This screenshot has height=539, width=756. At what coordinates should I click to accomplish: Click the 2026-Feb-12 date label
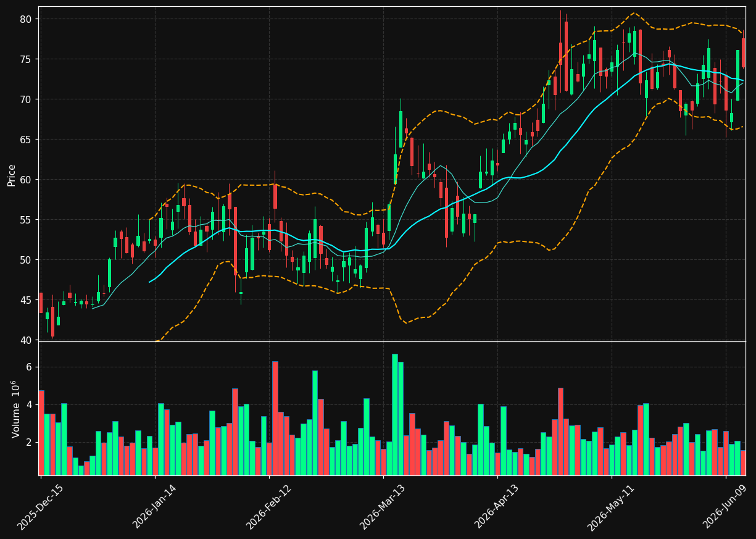pos(270,507)
